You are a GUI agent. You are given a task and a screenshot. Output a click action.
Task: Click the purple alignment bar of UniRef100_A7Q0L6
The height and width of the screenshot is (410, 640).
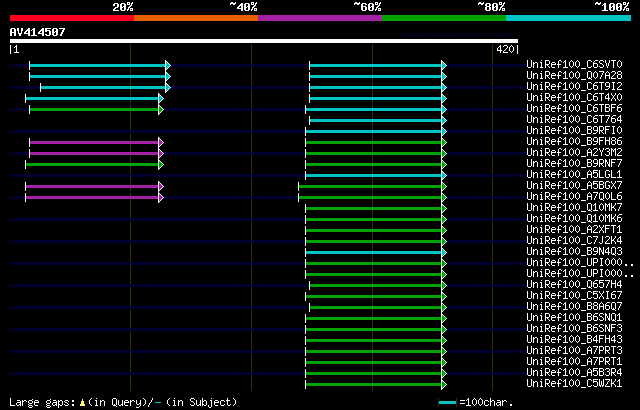[x=94, y=197]
